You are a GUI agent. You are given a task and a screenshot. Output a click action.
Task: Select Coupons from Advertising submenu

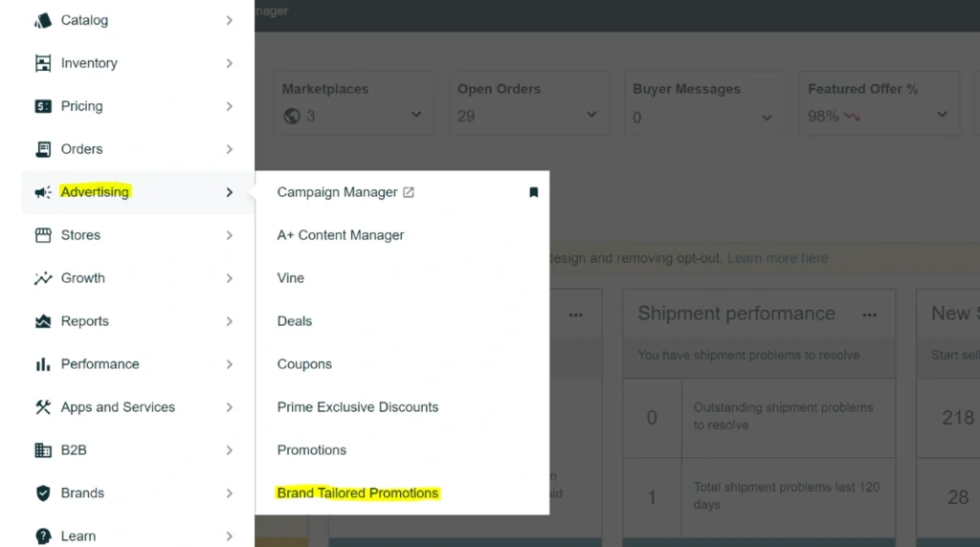pos(304,364)
